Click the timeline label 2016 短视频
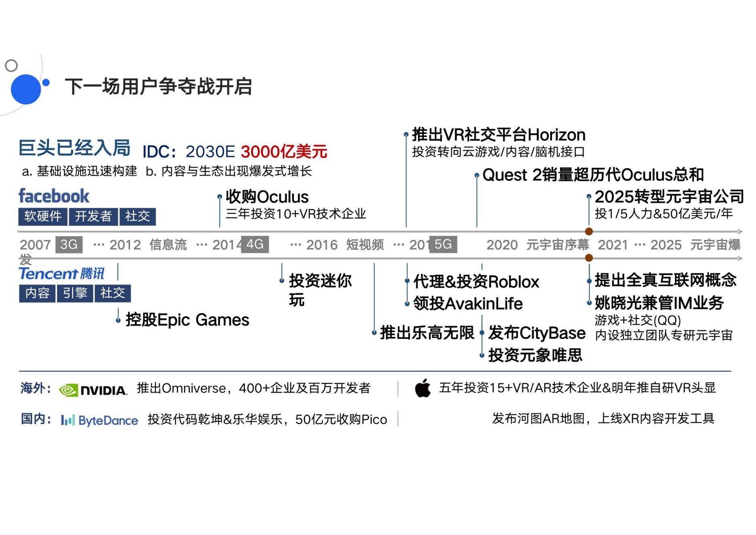The image size is (756, 535). [345, 245]
